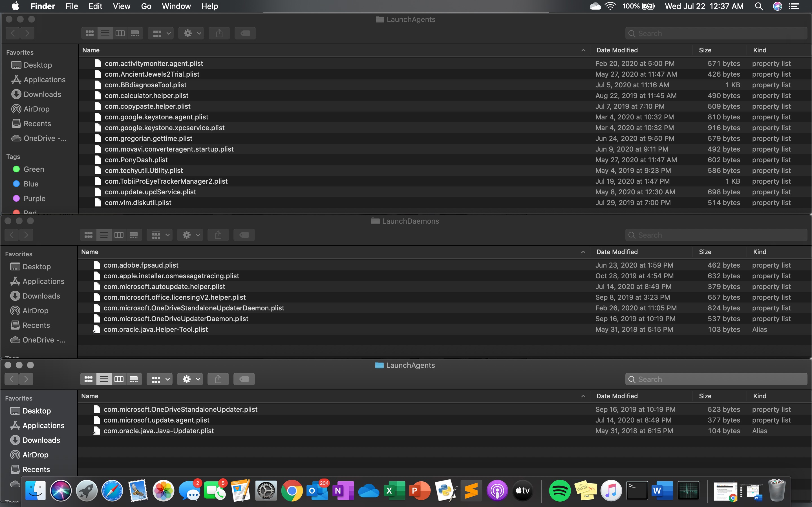
Task: Open group-by dropdown in bottom window
Action: click(160, 379)
